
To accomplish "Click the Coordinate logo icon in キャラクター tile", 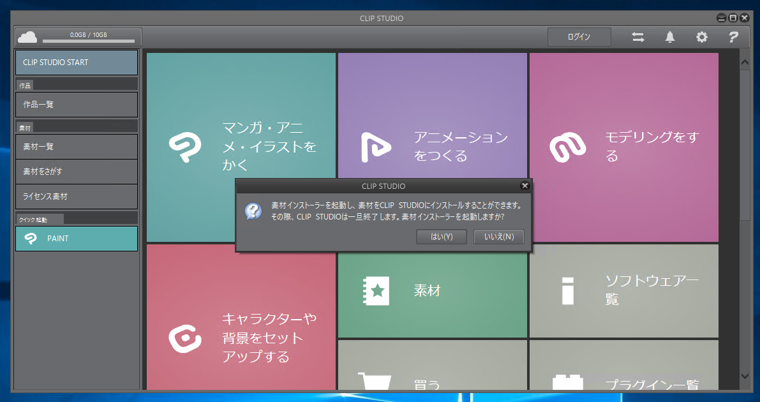I will pos(185,339).
